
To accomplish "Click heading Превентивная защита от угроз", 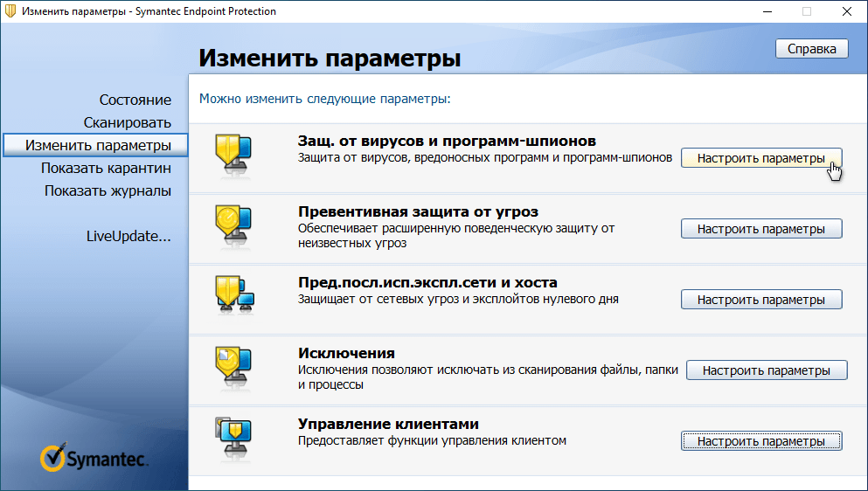I will 418,211.
